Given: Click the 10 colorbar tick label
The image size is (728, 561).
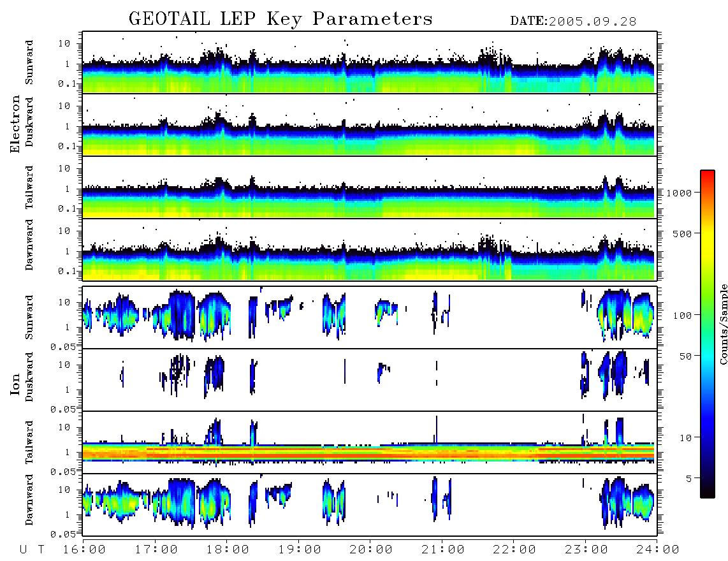Looking at the screenshot, I should click(685, 437).
